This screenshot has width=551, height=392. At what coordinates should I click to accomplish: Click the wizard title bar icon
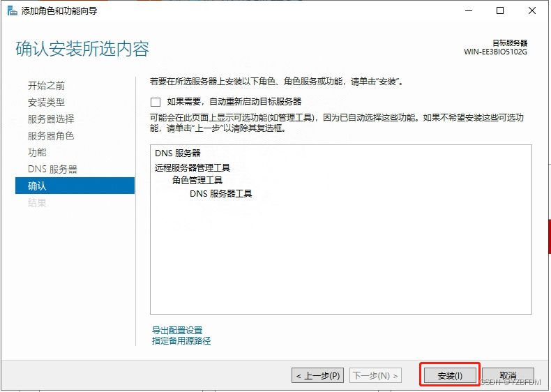(x=13, y=11)
